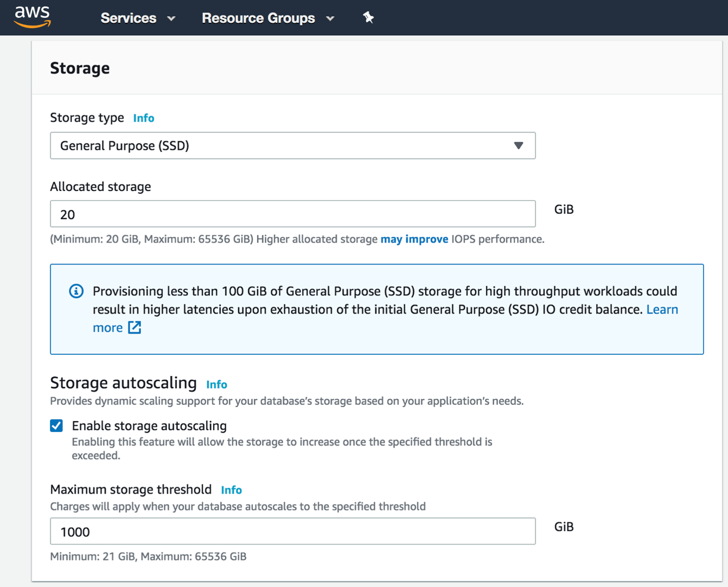
Task: Click the 'Maximum storage threshold' label
Action: tap(131, 489)
